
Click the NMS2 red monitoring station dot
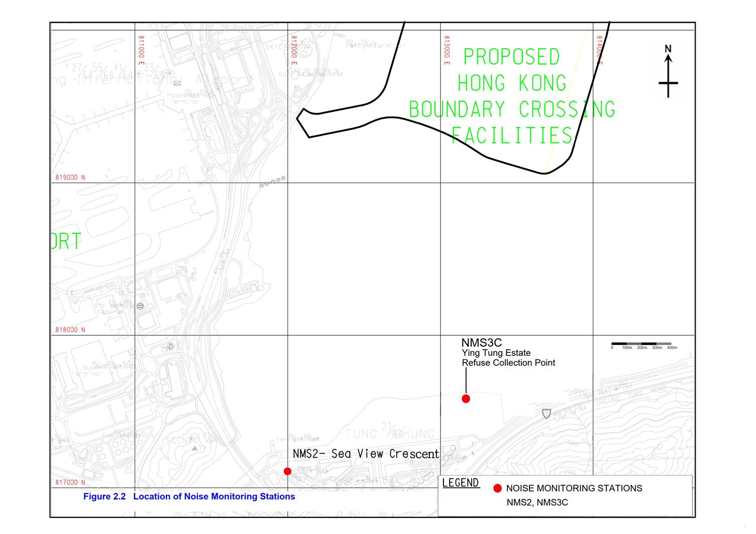pyautogui.click(x=287, y=471)
